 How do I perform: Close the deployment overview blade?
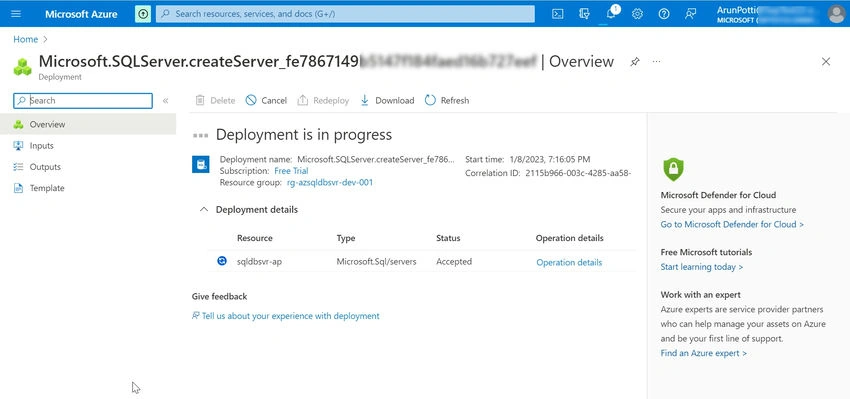coord(826,62)
